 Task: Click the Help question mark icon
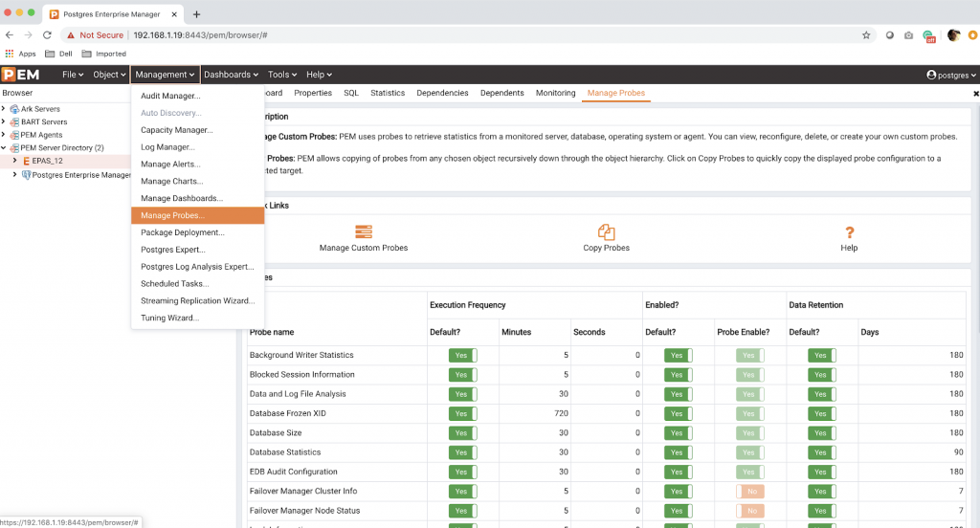[x=849, y=231]
